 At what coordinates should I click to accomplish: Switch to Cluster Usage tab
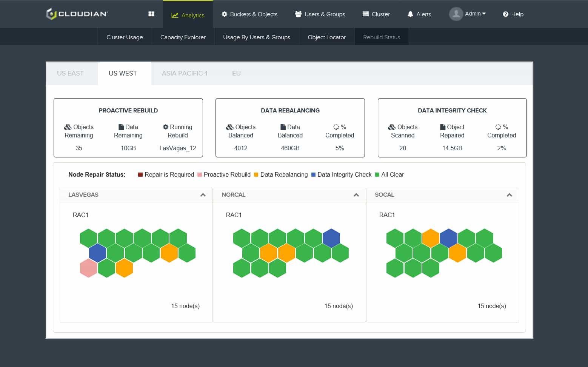[125, 37]
